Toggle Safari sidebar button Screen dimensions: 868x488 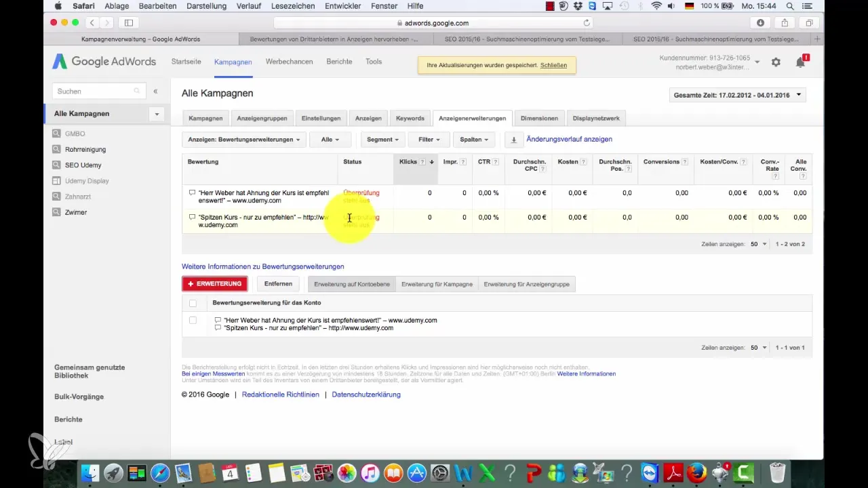tap(127, 22)
